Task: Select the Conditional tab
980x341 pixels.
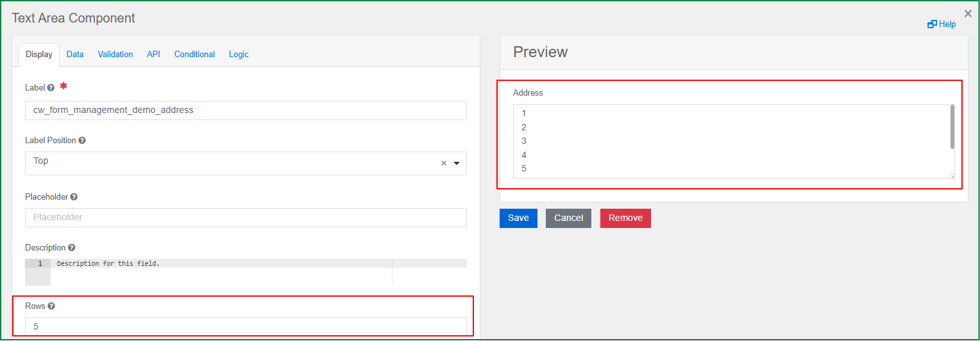Action: 194,55
